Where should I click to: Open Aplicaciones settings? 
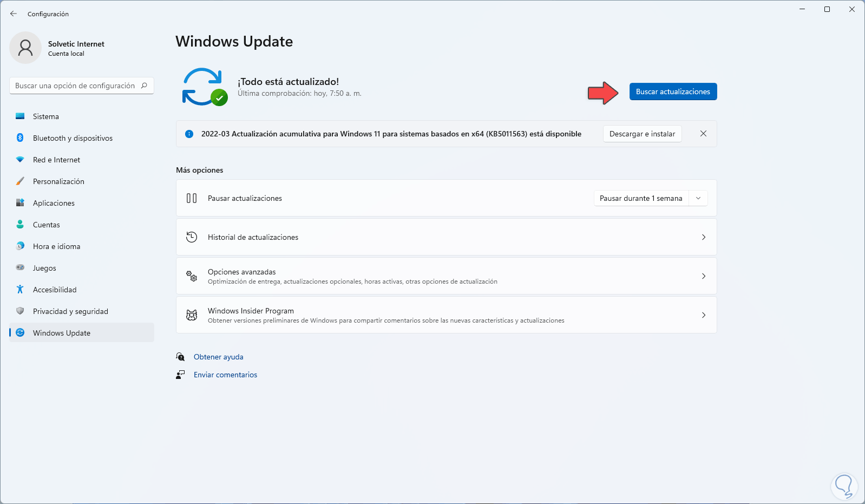tap(82, 203)
